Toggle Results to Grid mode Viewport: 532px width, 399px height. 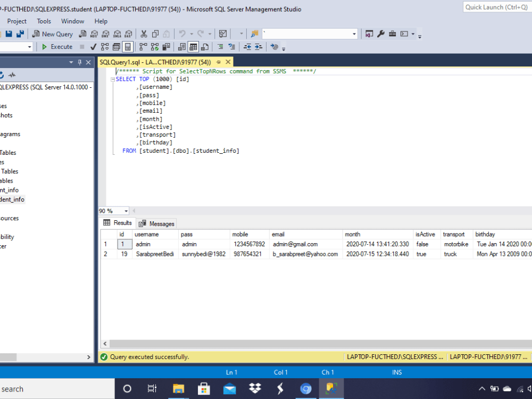pyautogui.click(x=193, y=47)
